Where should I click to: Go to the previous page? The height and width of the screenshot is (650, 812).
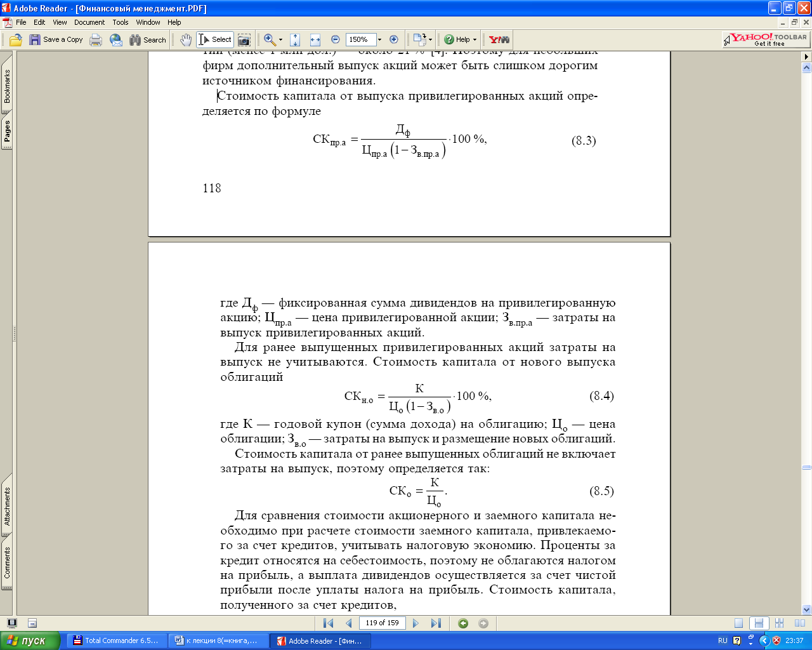[x=348, y=623]
